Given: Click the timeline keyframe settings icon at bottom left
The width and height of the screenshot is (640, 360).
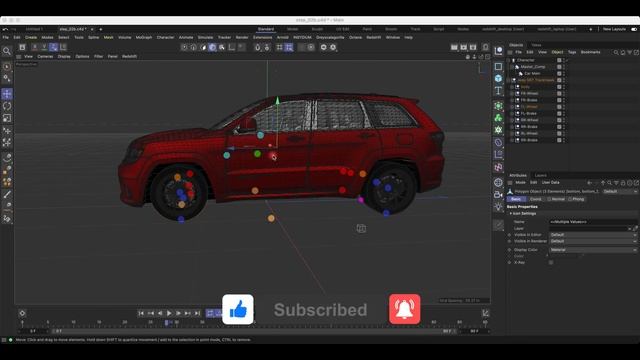Looking at the screenshot, I should tap(22, 313).
